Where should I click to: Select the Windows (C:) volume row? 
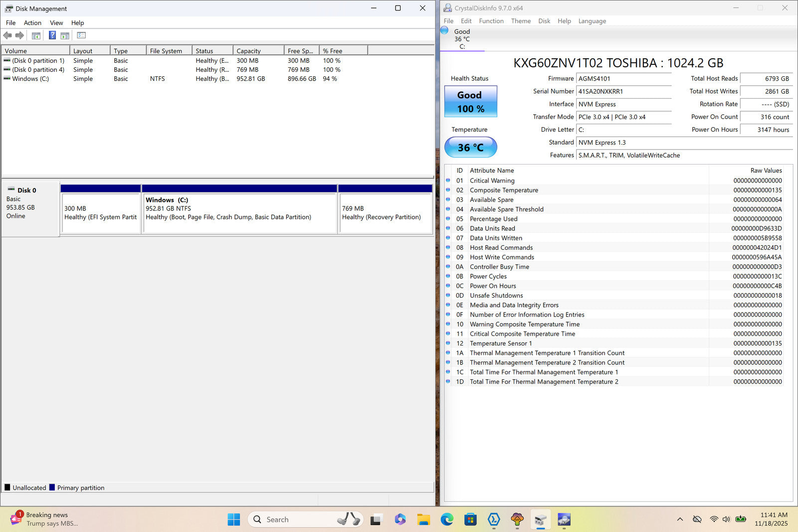[x=30, y=79]
